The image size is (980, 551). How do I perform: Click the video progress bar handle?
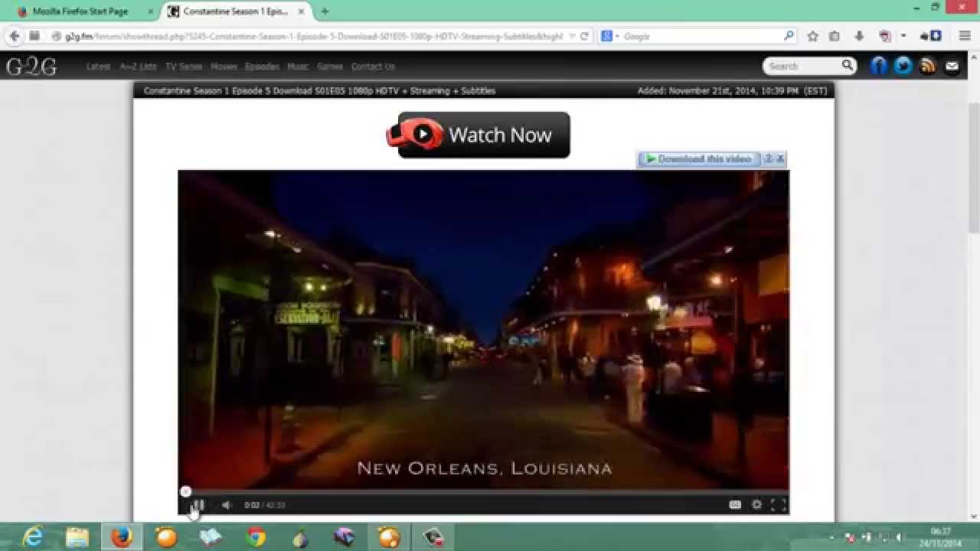[x=185, y=492]
